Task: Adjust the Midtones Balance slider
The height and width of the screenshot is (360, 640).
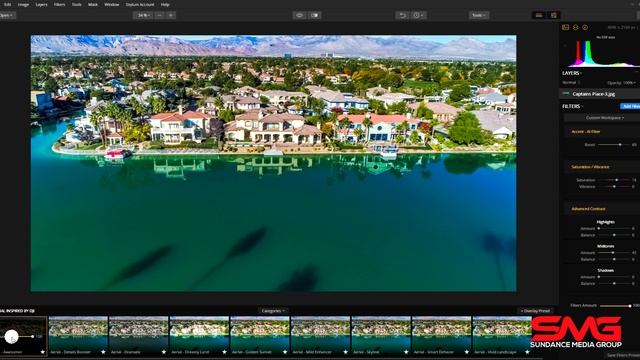Action: point(614,259)
